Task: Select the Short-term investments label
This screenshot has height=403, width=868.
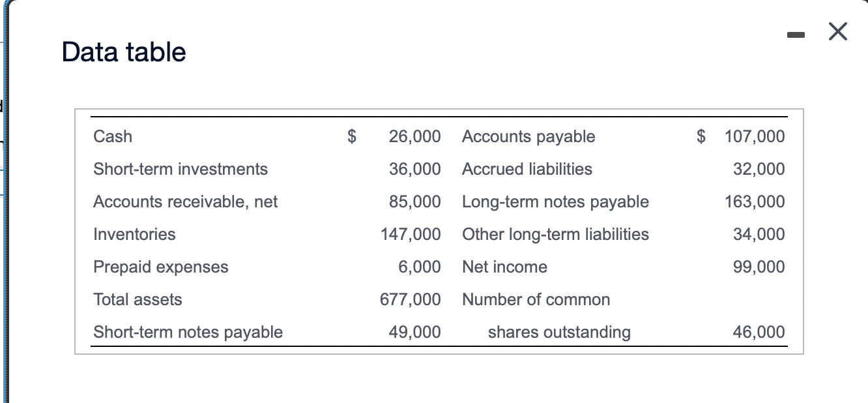Action: click(181, 169)
